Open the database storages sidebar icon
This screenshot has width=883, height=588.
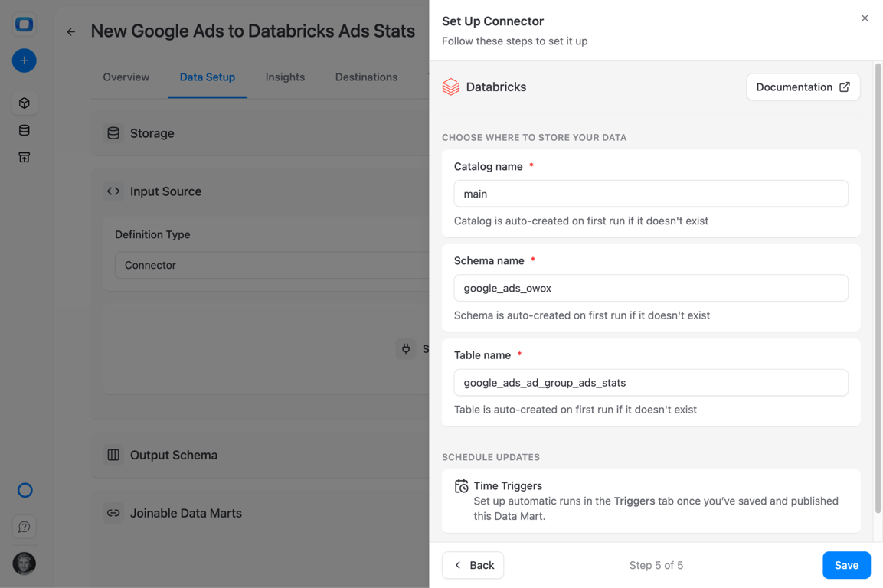(x=25, y=130)
